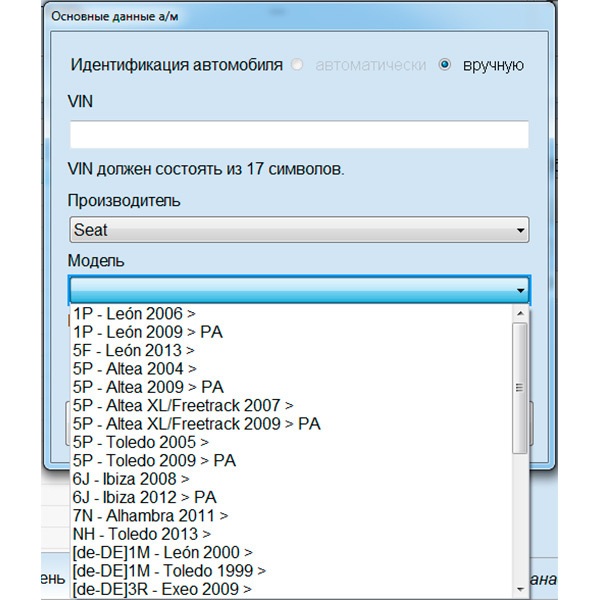Select the manual 'вручную' radio button

444,65
